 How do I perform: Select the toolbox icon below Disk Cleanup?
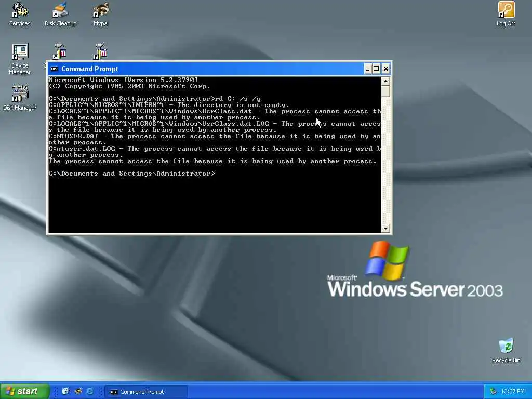point(60,51)
